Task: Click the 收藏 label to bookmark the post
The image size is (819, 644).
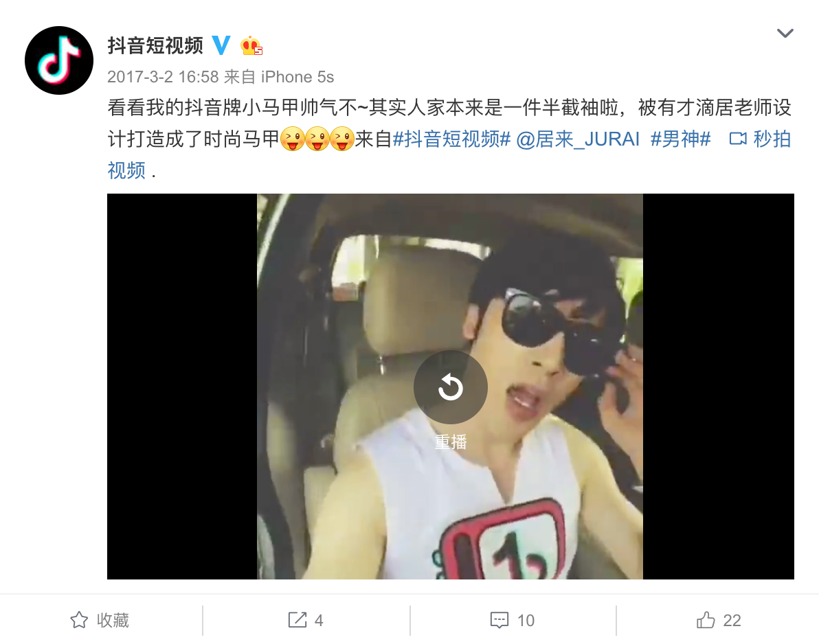Action: coord(112,620)
